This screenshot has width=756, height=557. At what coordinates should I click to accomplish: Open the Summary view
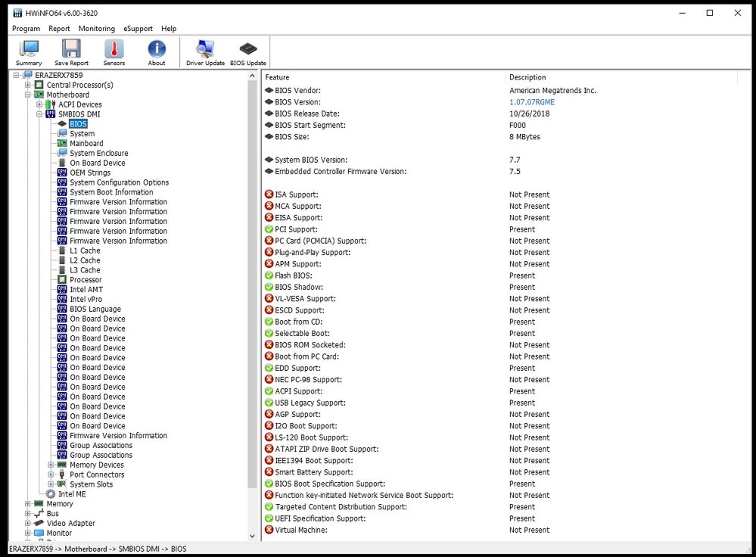click(28, 51)
